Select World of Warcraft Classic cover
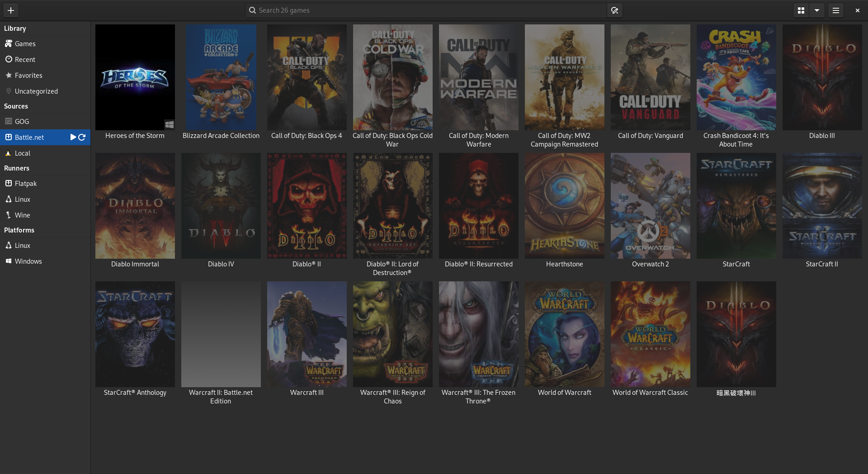This screenshot has width=868, height=474. [x=651, y=334]
